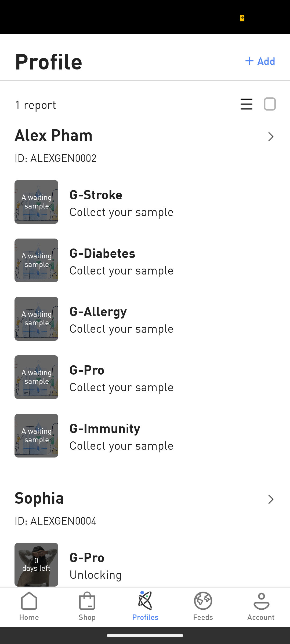The height and width of the screenshot is (644, 290).
Task: Open the list view menu icon
Action: pos(246,104)
